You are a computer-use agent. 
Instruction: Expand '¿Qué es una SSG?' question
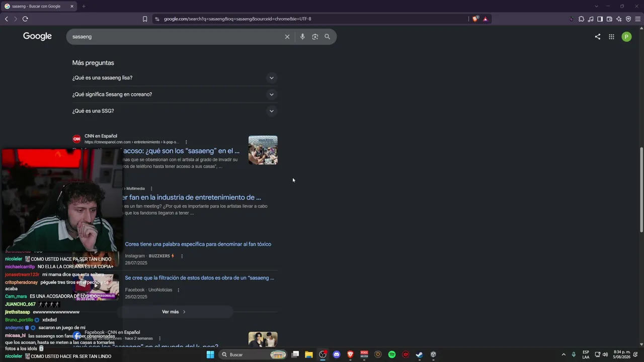175,111
